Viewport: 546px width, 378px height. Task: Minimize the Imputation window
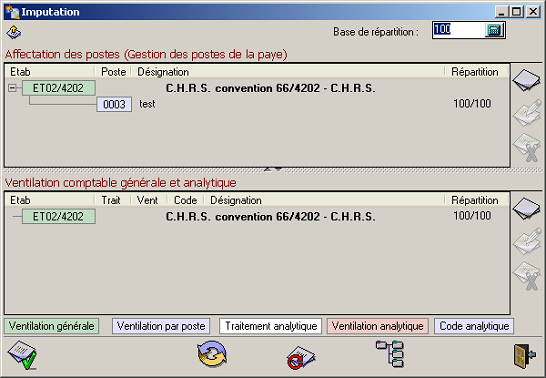coord(501,12)
